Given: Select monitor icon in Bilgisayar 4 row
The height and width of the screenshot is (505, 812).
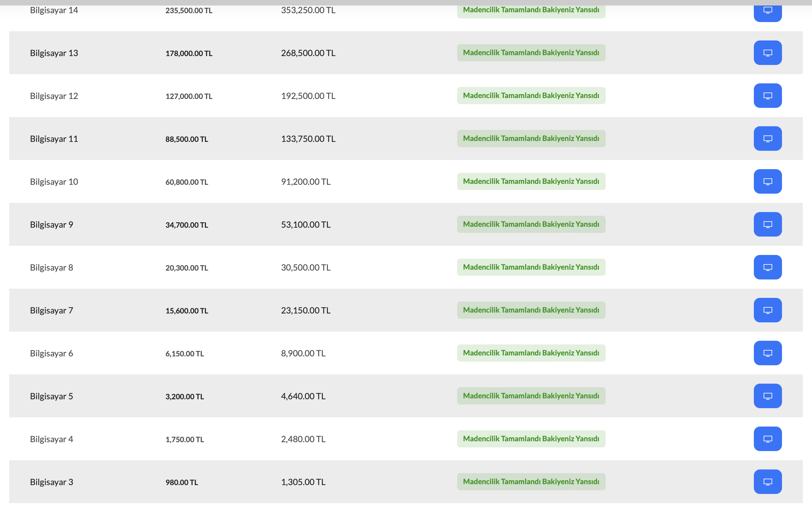Looking at the screenshot, I should (768, 439).
